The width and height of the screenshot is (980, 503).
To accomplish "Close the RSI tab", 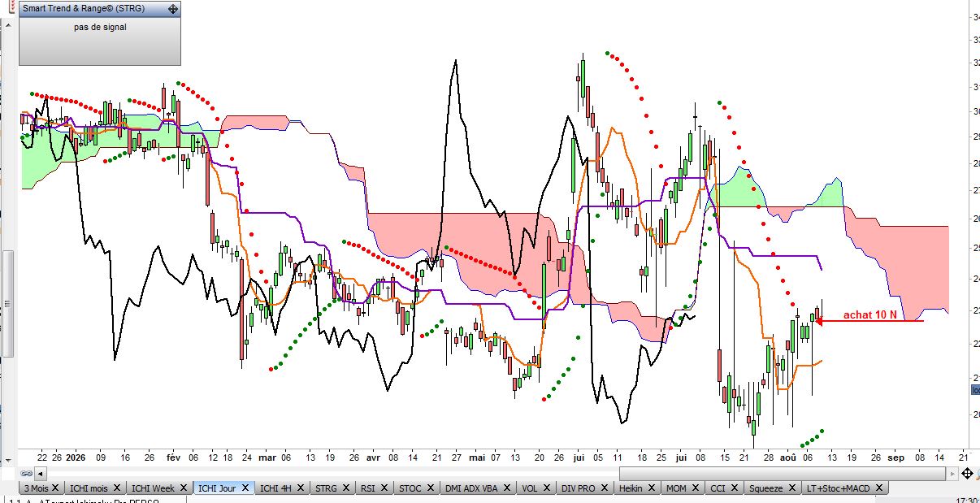I will (x=384, y=488).
